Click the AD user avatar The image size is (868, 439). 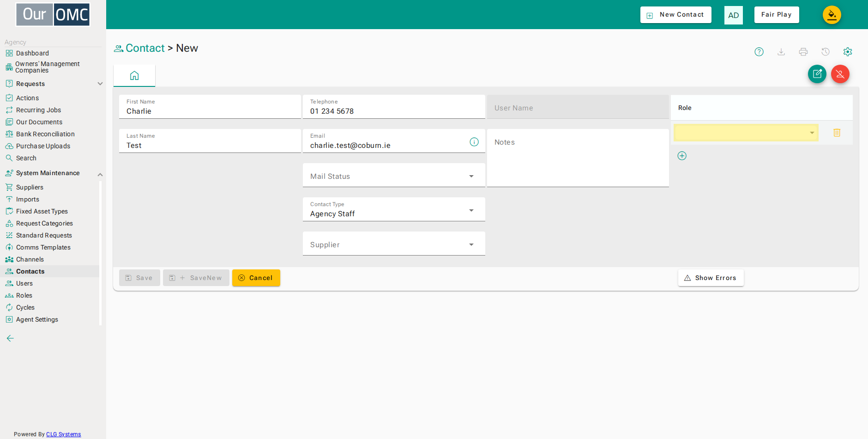734,15
